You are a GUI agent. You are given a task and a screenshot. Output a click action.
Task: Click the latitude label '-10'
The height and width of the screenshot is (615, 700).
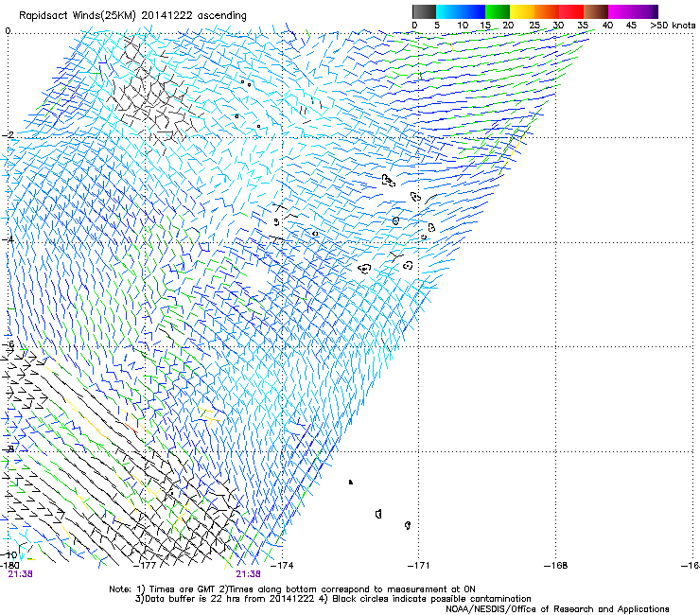click(9, 555)
